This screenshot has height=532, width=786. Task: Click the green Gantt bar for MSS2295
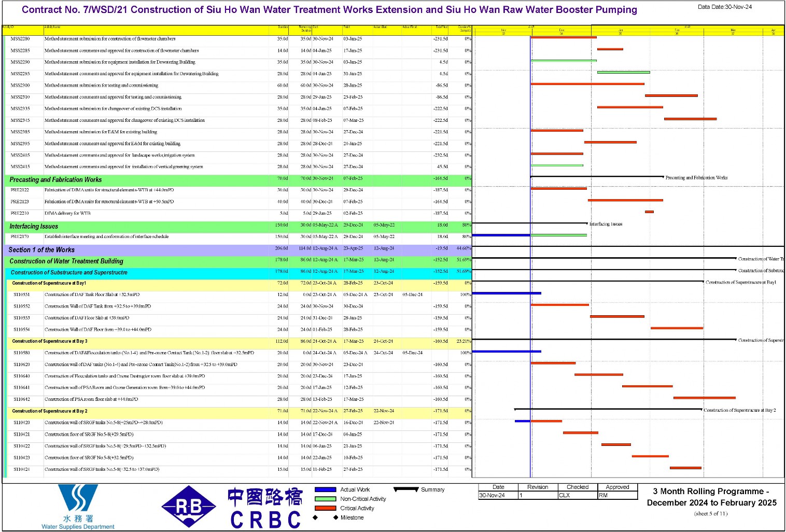(623, 73)
